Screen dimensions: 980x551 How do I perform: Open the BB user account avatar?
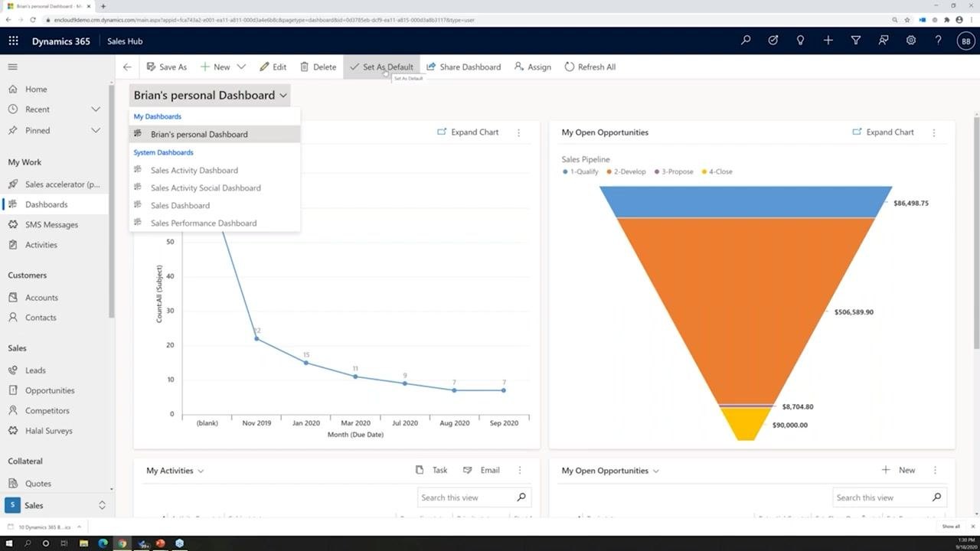[965, 41]
